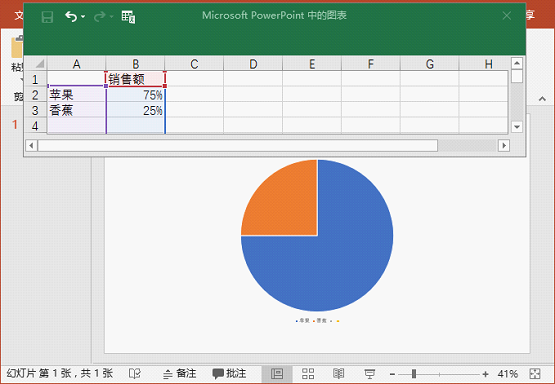Start slideshow from status bar icon
The image size is (555, 384).
pos(370,374)
